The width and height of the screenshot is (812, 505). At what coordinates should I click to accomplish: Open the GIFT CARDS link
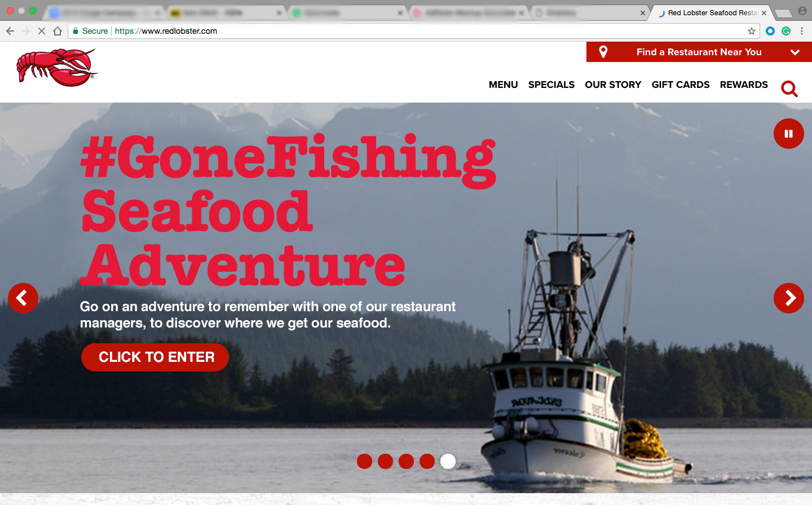click(x=681, y=85)
